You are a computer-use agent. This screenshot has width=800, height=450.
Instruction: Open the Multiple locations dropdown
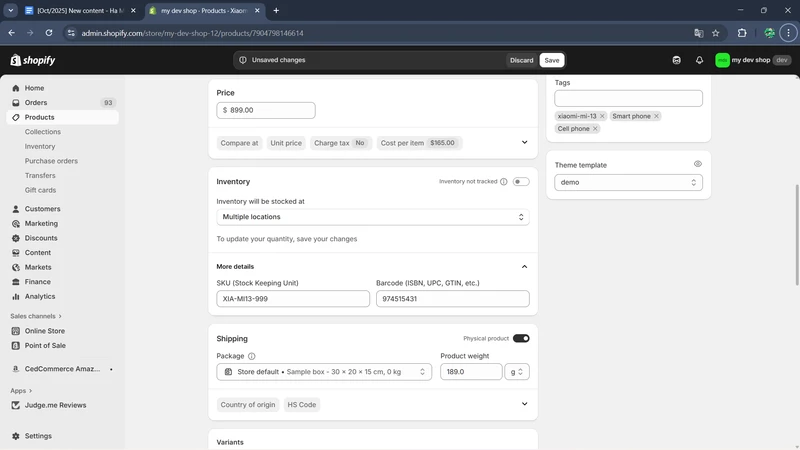coord(372,217)
